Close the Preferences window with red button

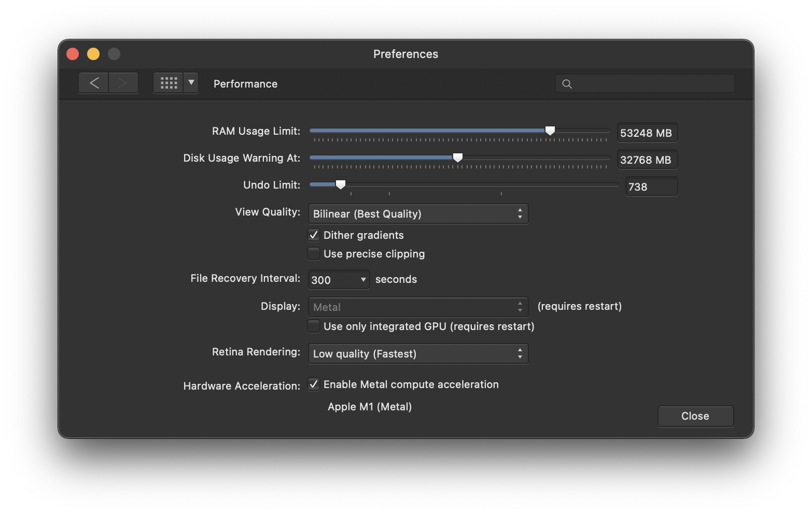click(73, 54)
